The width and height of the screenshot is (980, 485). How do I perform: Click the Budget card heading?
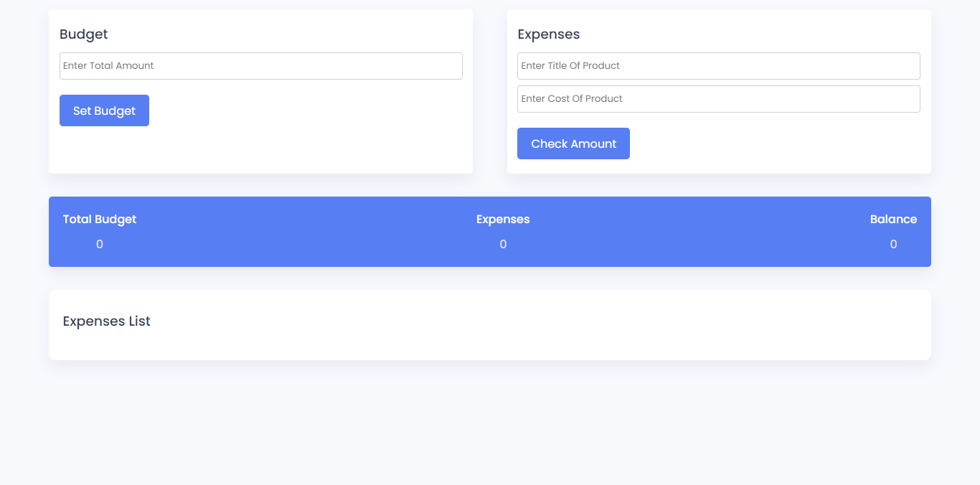click(84, 34)
